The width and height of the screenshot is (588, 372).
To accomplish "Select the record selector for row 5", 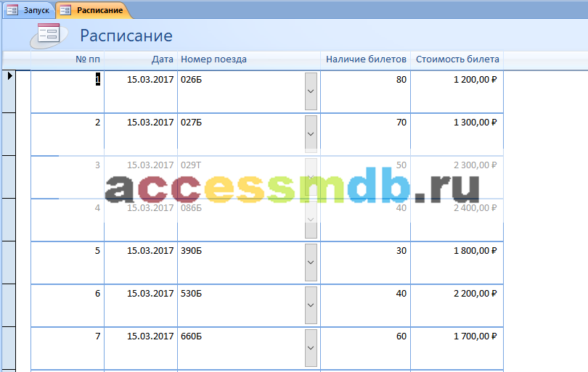I will tap(9, 263).
